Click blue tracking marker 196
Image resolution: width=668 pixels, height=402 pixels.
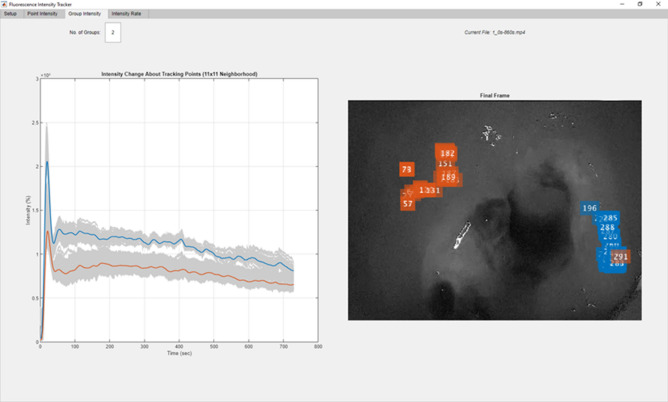coord(589,208)
